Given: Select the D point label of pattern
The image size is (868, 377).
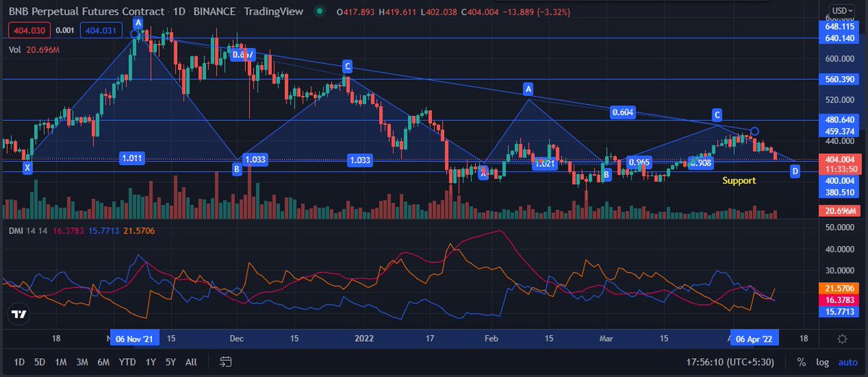Looking at the screenshot, I should [795, 171].
